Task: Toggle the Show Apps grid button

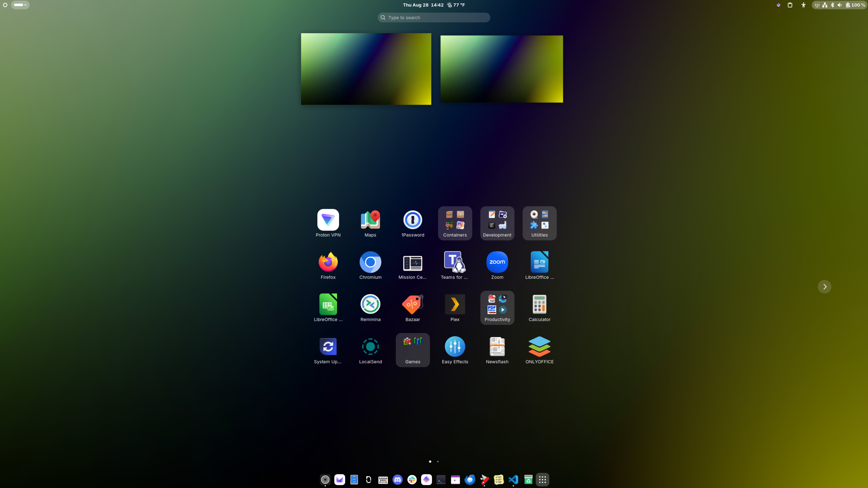Action: (542, 480)
